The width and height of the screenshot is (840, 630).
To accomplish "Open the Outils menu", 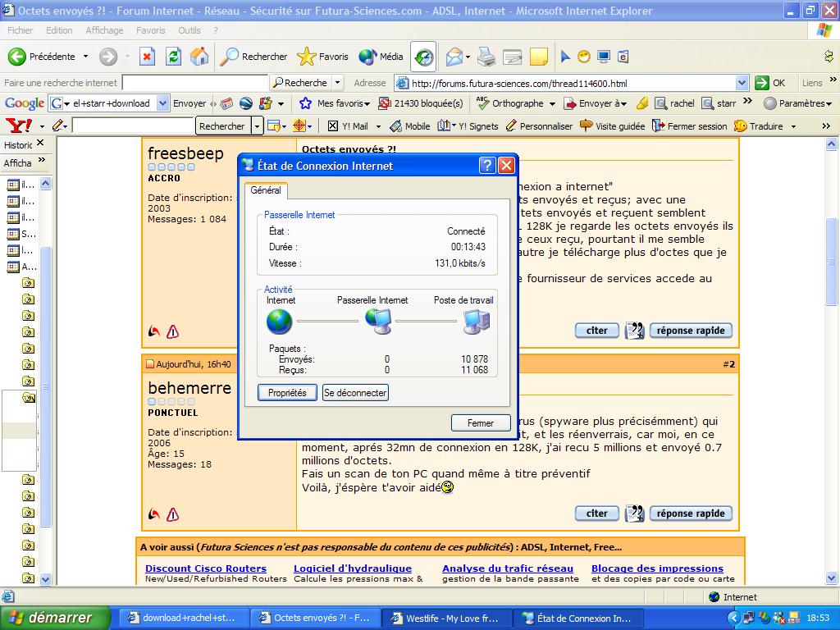I will click(189, 30).
